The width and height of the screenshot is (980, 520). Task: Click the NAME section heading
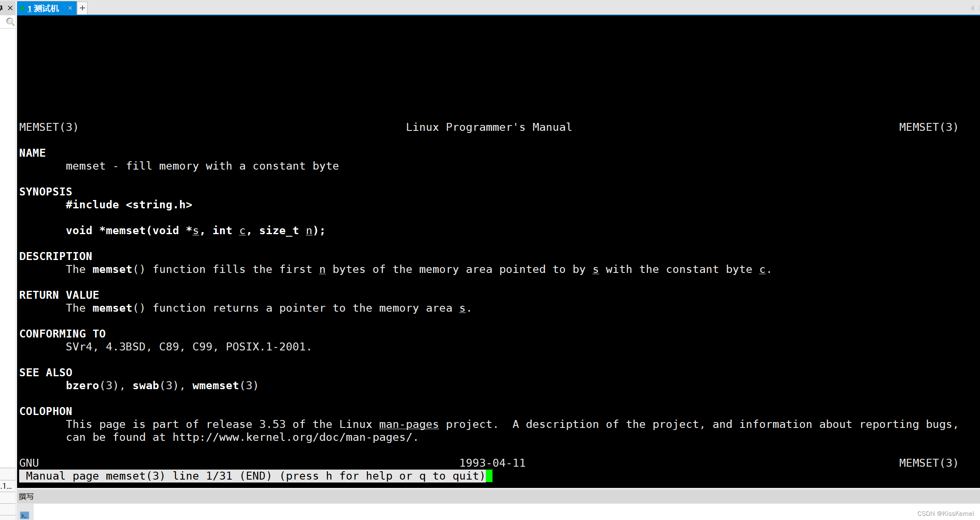[32, 153]
